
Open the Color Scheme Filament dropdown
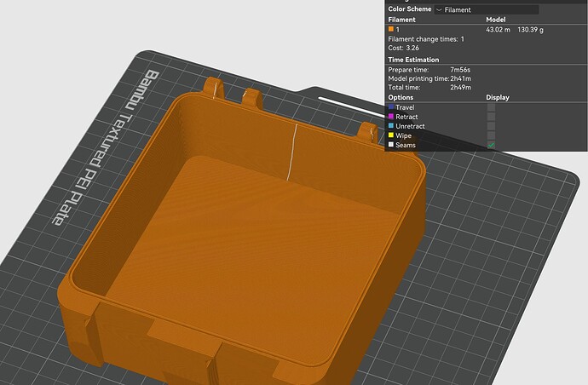point(487,9)
